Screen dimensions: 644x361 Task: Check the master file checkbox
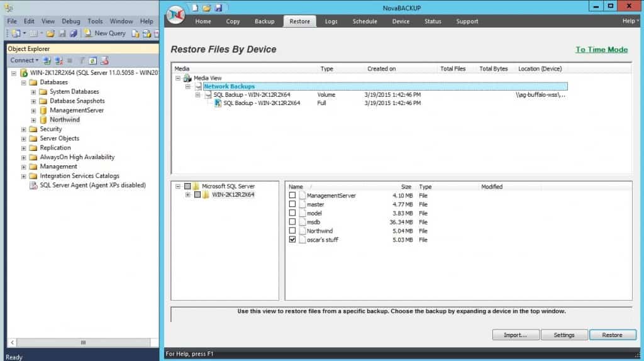coord(292,204)
